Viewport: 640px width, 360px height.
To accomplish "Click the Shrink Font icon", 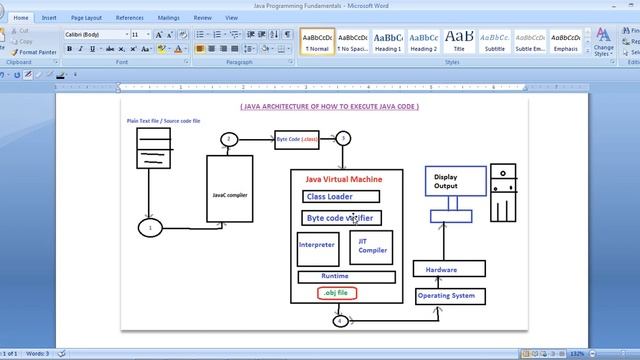I will coord(169,35).
